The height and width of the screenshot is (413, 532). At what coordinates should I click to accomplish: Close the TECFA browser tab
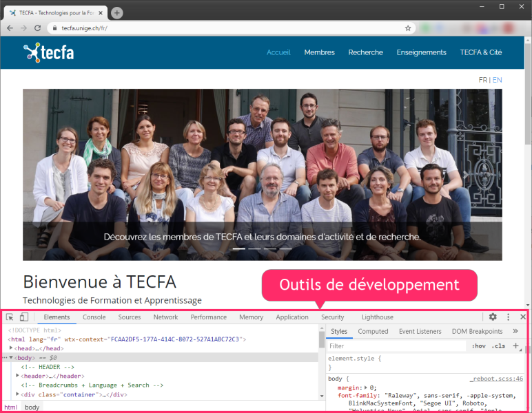click(x=101, y=13)
